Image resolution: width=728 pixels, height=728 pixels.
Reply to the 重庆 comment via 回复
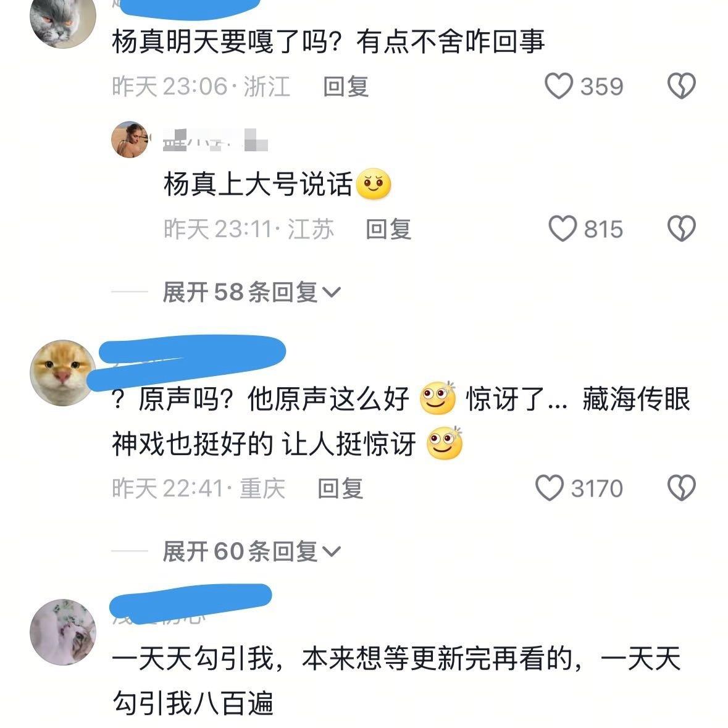[340, 488]
